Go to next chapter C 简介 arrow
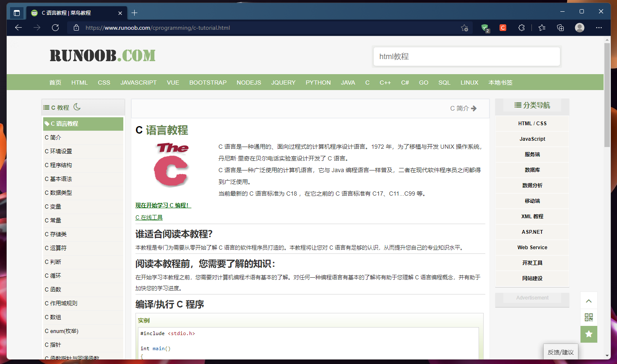The image size is (617, 364). tap(463, 108)
